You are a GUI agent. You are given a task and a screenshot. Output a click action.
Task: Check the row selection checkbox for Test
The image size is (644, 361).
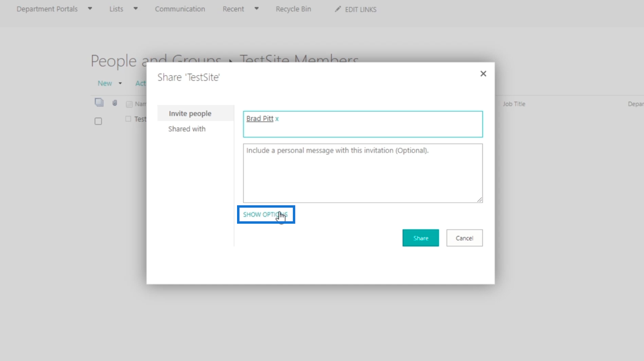pos(98,121)
